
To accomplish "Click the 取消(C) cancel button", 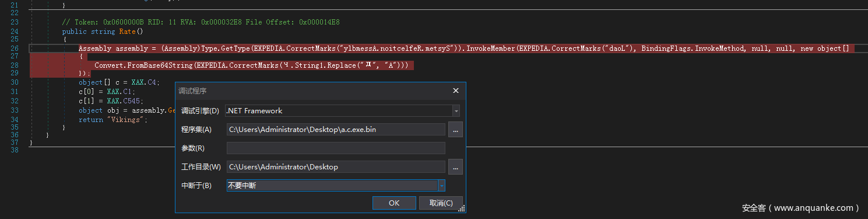I will (x=441, y=203).
